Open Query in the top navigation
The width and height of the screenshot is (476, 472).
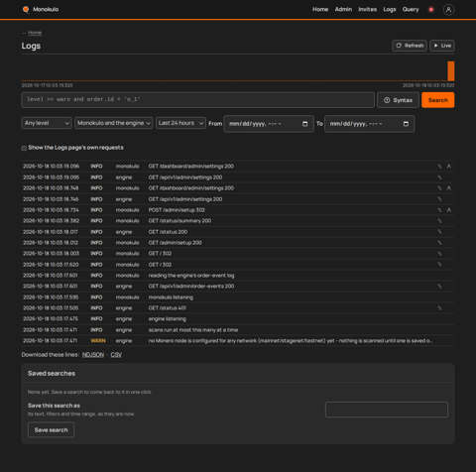click(x=411, y=10)
